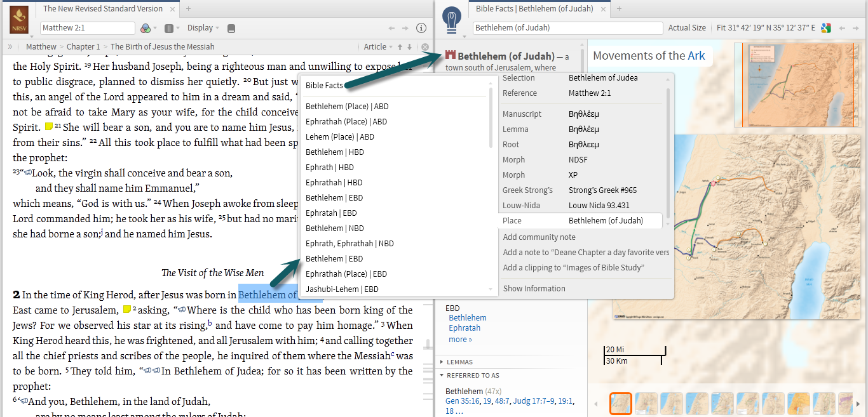Add a new tab in NRSV panel
The image size is (868, 417).
188,9
